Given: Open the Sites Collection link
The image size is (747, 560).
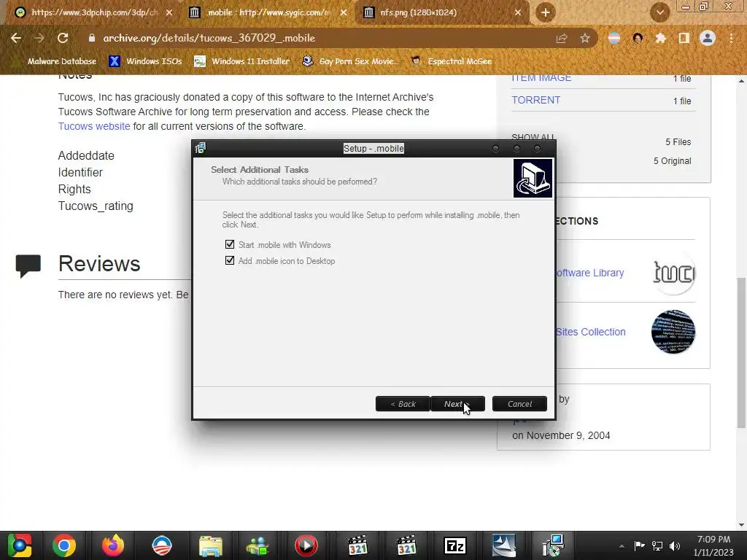Looking at the screenshot, I should (x=591, y=332).
